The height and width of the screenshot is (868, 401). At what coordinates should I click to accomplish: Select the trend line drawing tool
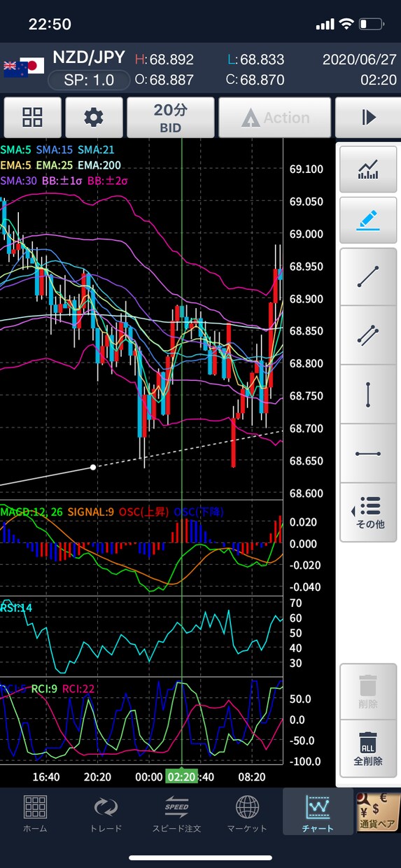368,277
